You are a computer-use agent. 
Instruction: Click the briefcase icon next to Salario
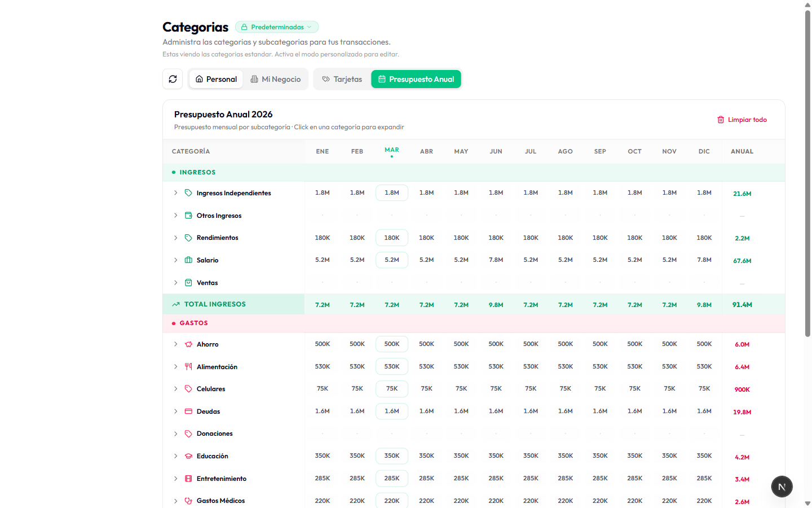pyautogui.click(x=188, y=260)
